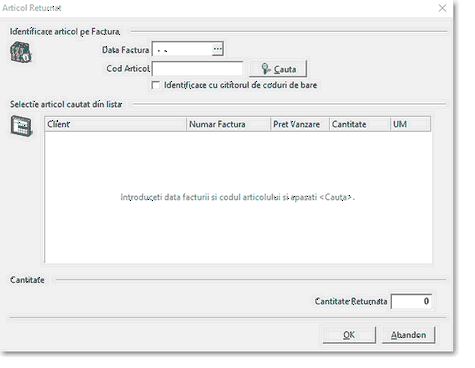Confirm with the OK button
The width and height of the screenshot is (475, 368).
(x=349, y=335)
